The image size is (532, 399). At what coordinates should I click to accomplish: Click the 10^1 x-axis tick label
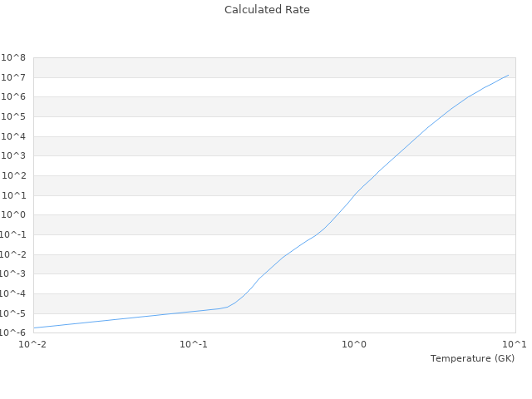(515, 344)
